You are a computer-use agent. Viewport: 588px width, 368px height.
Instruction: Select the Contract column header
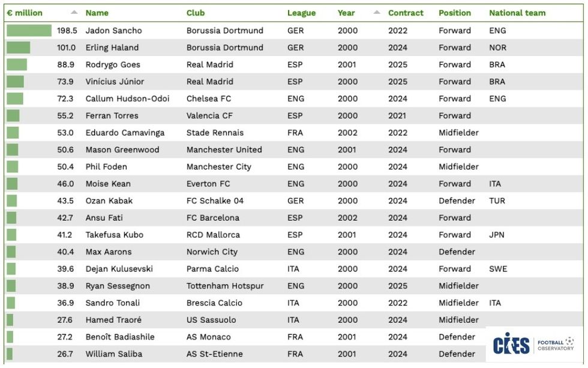(406, 13)
